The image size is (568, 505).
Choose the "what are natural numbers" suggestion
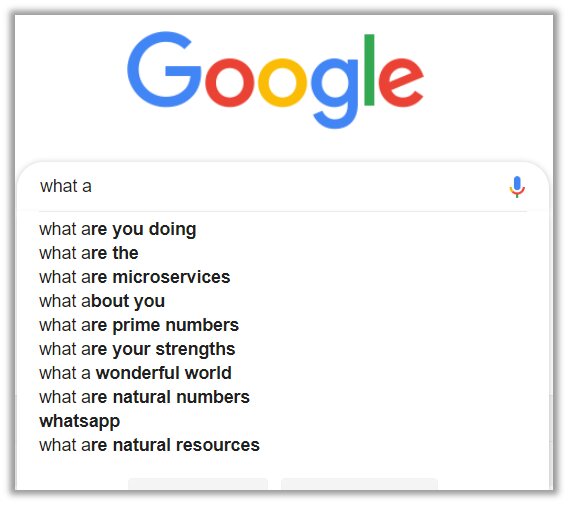(x=145, y=397)
